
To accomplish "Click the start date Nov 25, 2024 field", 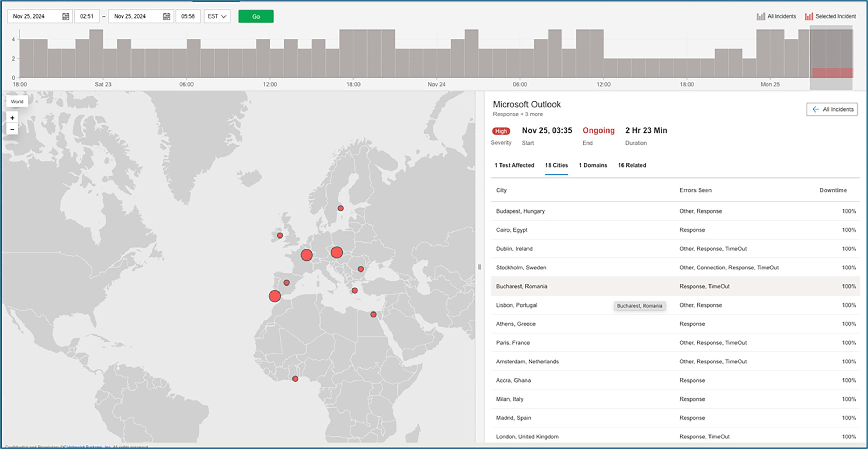I will tap(40, 16).
